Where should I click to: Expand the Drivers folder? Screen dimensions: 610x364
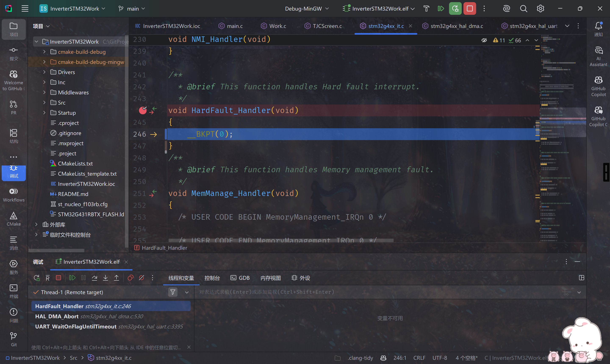[x=44, y=72]
